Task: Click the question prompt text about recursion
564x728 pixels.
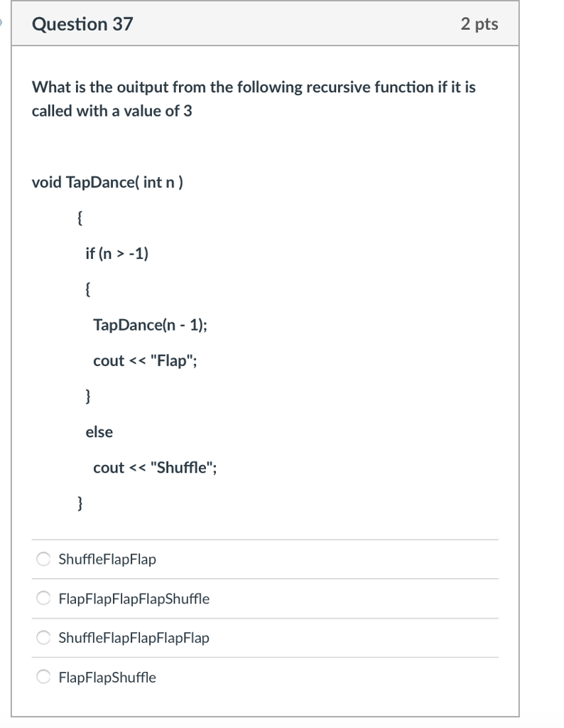Action: tap(254, 99)
